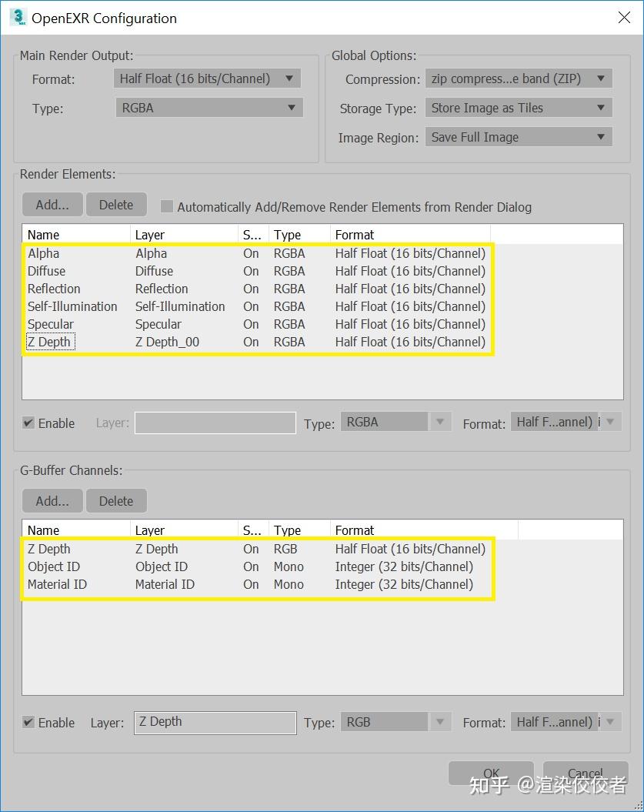Screen dimensions: 644x812
Task: Click the Layer column header in Render Elements
Action: tap(184, 235)
